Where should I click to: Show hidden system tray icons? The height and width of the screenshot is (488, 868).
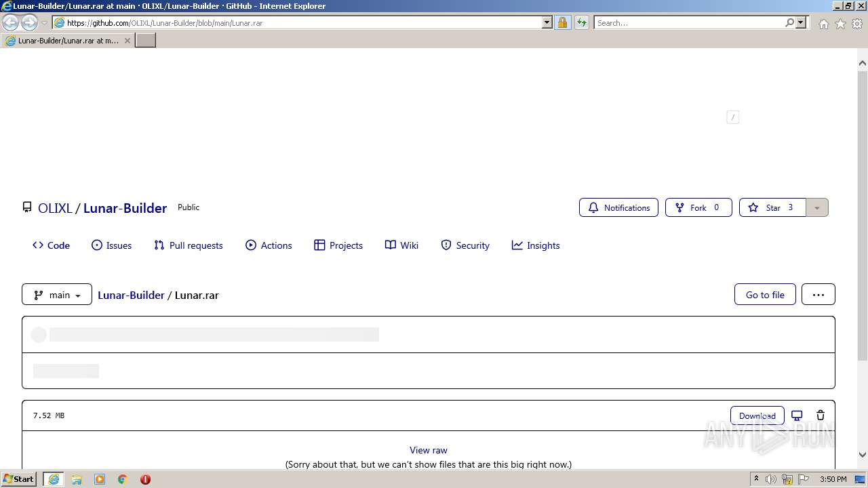coord(756,479)
